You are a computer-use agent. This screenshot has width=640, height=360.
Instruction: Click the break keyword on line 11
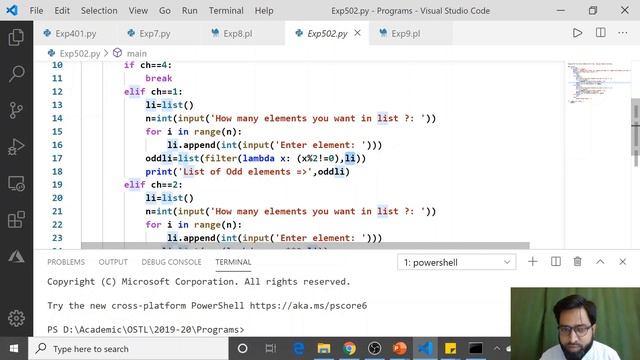[159, 78]
